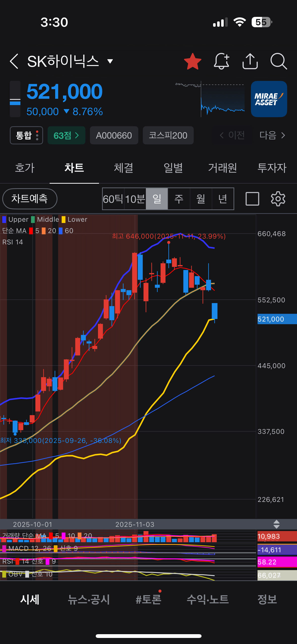The image size is (297, 644).
Task: Go back using the left chevron arrow
Action: pyautogui.click(x=14, y=61)
